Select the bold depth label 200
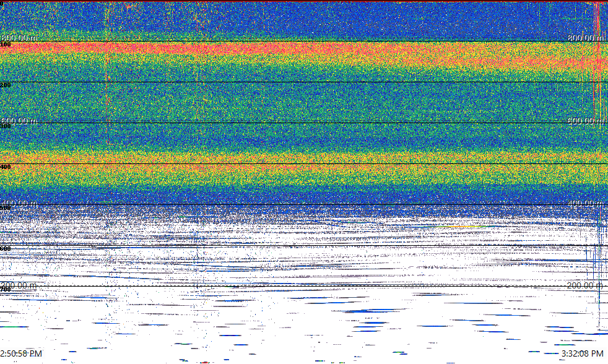608x364 pixels. [x=6, y=85]
